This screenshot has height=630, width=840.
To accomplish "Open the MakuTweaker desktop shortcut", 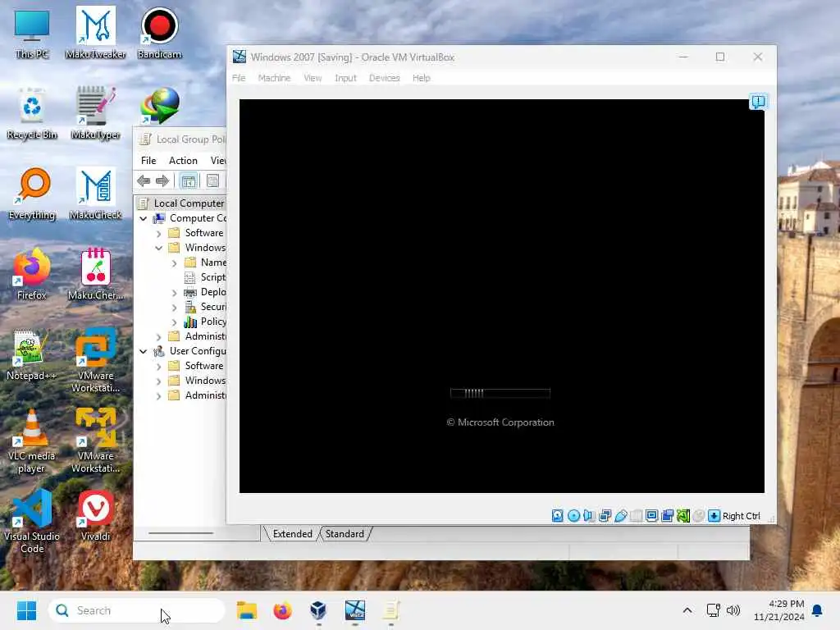I will click(x=96, y=32).
